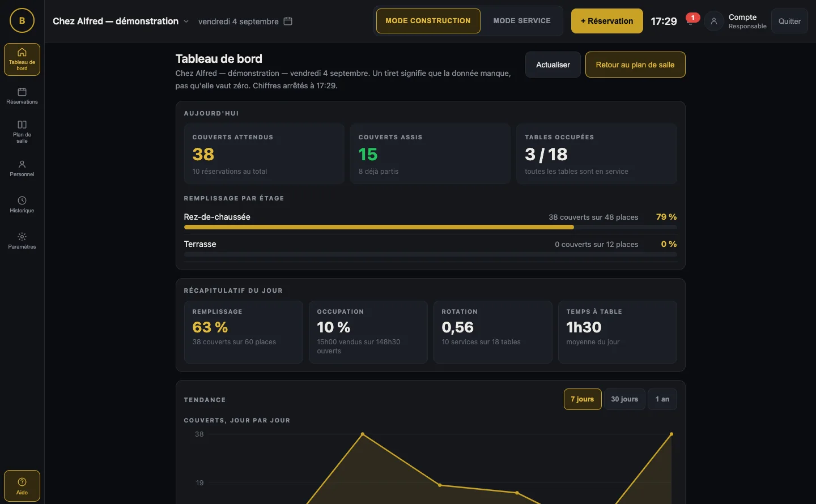The width and height of the screenshot is (816, 504).
Task: Click the text 38 couverts sur 60 places
Action: pos(234,342)
